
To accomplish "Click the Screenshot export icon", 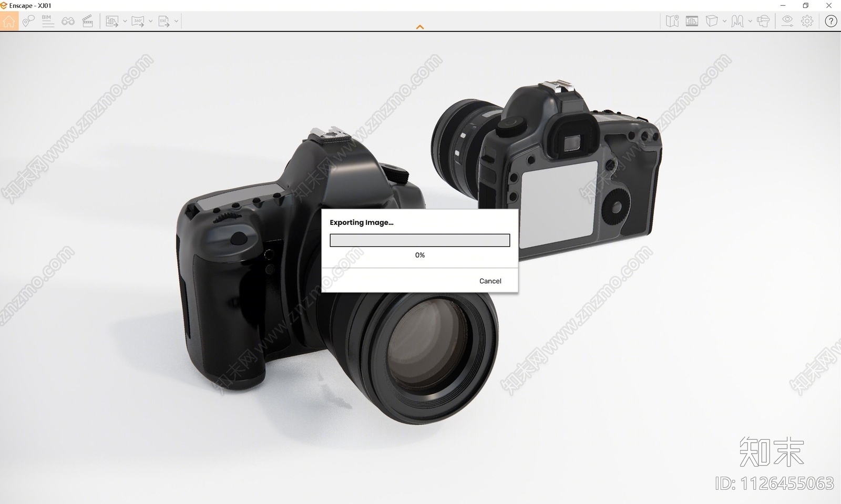I will click(x=111, y=22).
